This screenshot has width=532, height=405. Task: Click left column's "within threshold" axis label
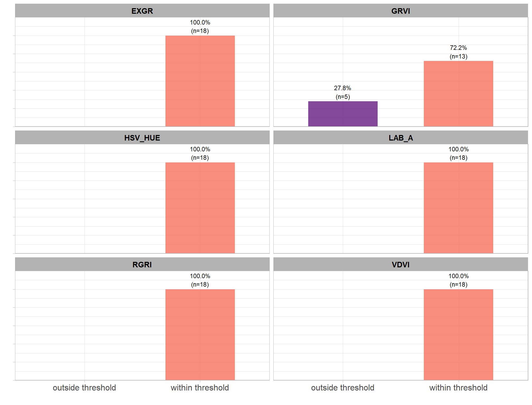click(x=200, y=388)
